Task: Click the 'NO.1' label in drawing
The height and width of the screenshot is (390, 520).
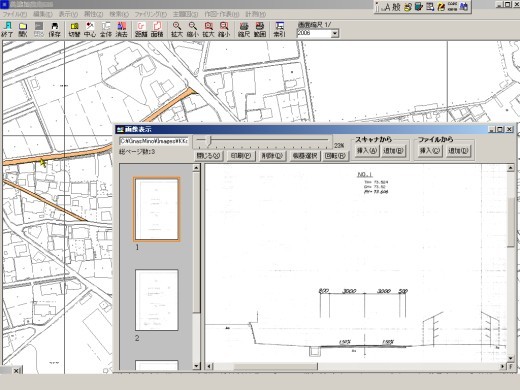Action: click(365, 174)
